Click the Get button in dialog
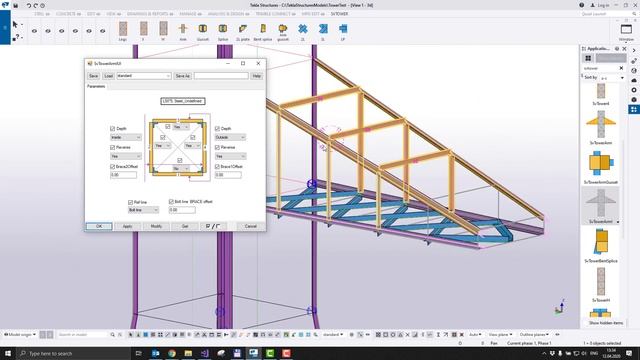This screenshot has height=360, width=640. tap(185, 226)
